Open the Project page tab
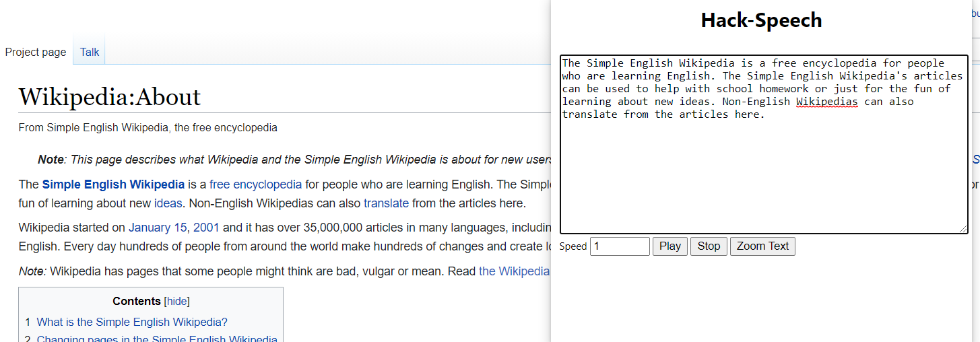This screenshot has width=980, height=342. click(x=36, y=52)
